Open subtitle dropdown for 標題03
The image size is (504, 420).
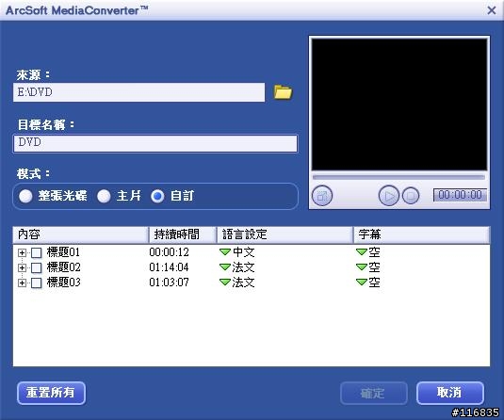362,283
